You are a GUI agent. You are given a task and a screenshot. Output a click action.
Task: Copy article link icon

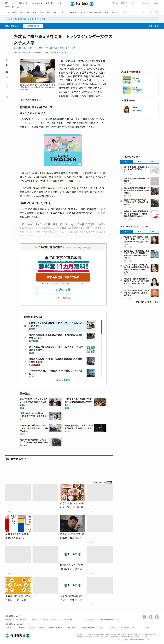point(7,92)
